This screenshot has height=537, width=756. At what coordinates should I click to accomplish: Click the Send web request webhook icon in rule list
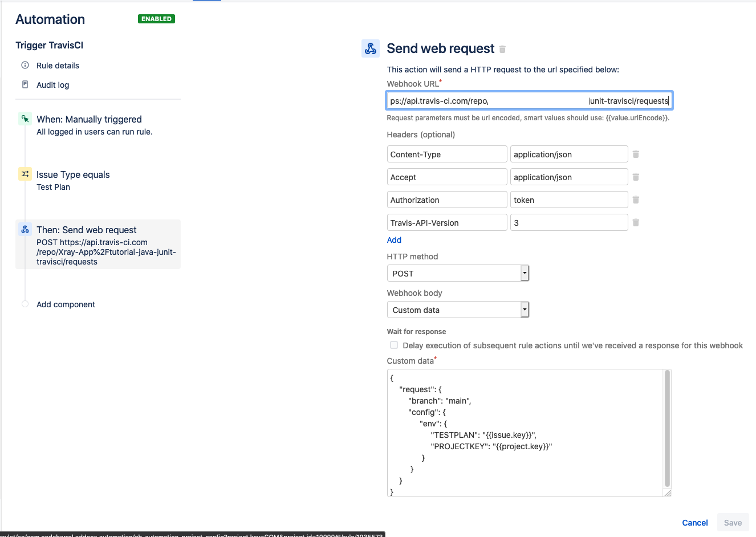coord(25,229)
